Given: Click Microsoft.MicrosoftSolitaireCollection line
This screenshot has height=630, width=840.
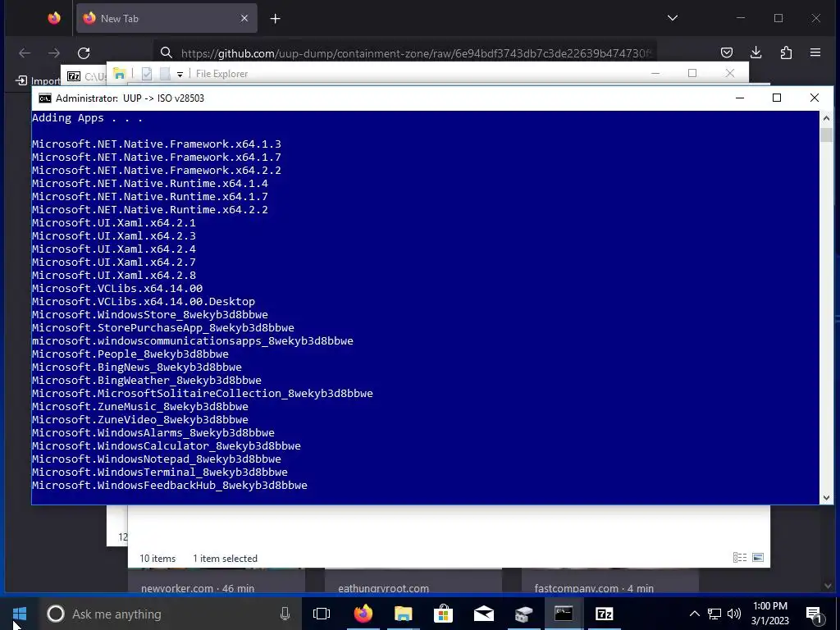Looking at the screenshot, I should [203, 393].
